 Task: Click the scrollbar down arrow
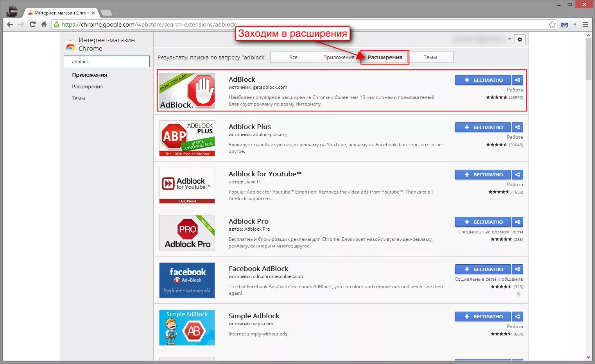click(588, 357)
